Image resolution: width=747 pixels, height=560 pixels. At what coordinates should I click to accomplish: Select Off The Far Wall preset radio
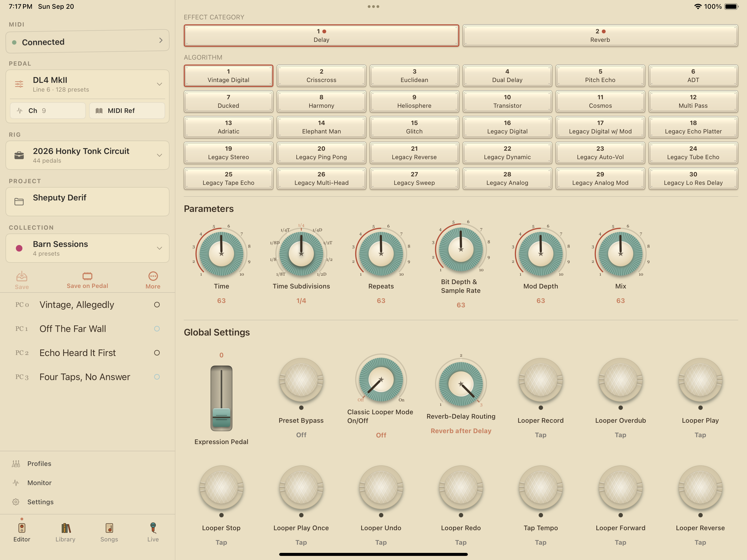tap(157, 329)
